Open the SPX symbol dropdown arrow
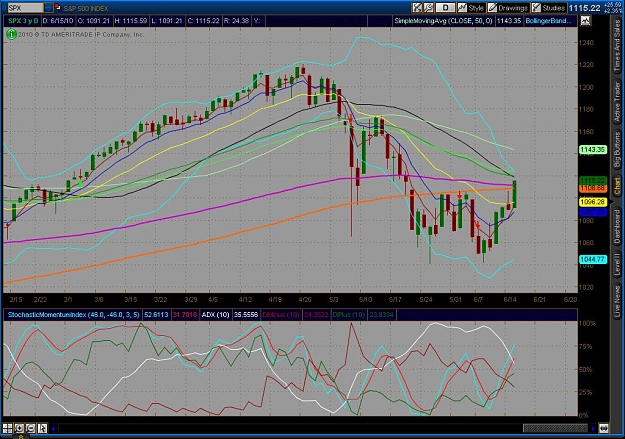This screenshot has width=625, height=439. pos(48,8)
